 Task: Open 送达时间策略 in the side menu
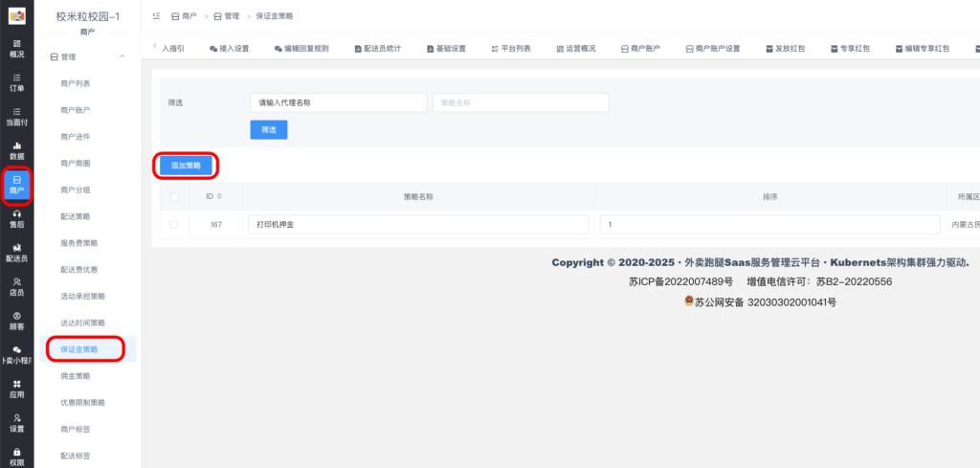pyautogui.click(x=82, y=323)
